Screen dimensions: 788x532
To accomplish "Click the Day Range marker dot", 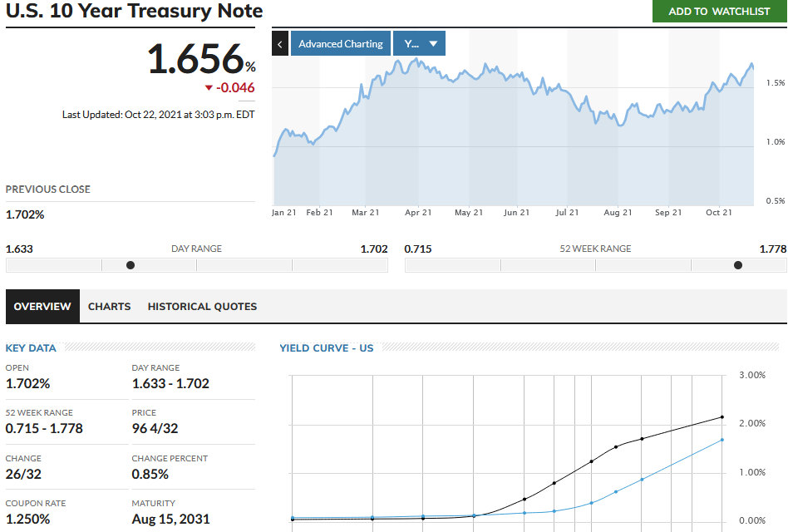I will tap(131, 265).
